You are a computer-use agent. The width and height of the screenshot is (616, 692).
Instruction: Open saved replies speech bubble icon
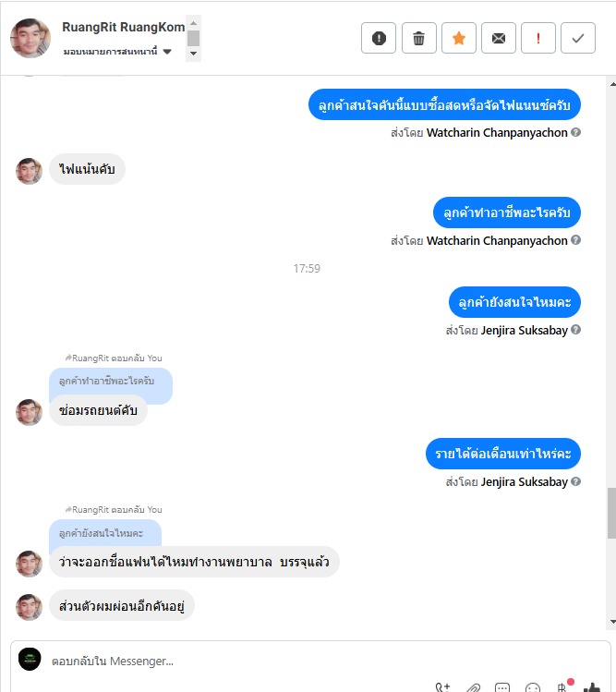coord(502,687)
